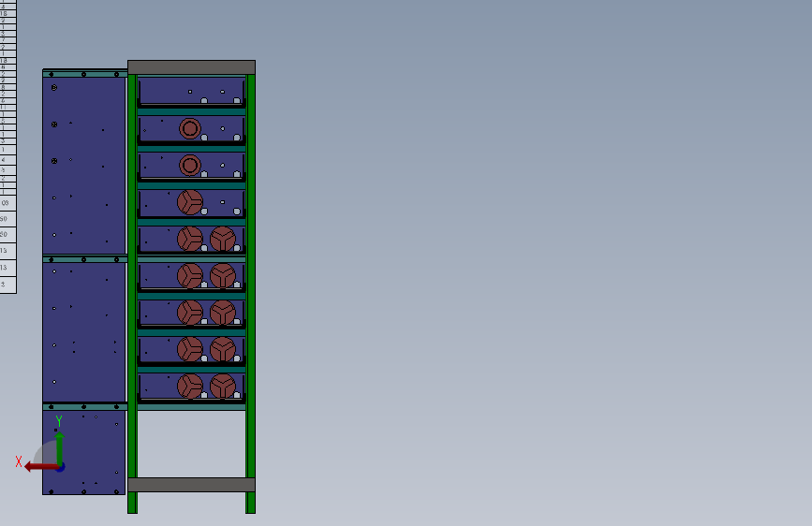812x526 pixels.
Task: Click the blue Z axis origin dot of the triad
Action: (x=61, y=468)
